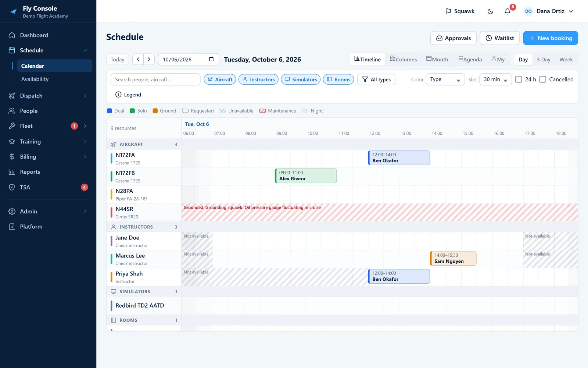This screenshot has width=588, height=368.
Task: Show the Legend info icon
Action: pyautogui.click(x=118, y=95)
